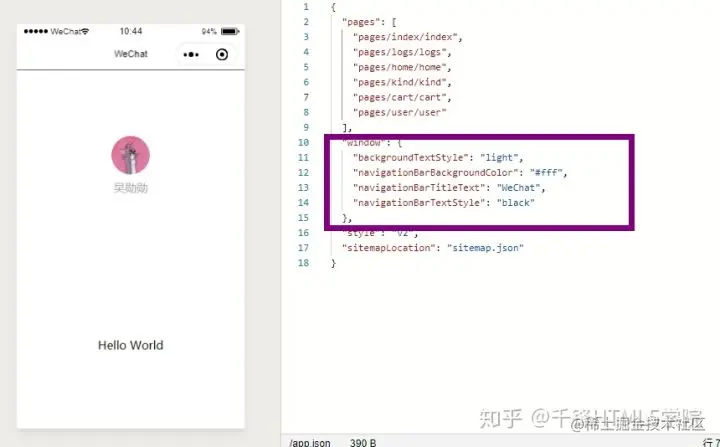Click line number 10 in gutter
This screenshot has width=720, height=447.
[303, 142]
